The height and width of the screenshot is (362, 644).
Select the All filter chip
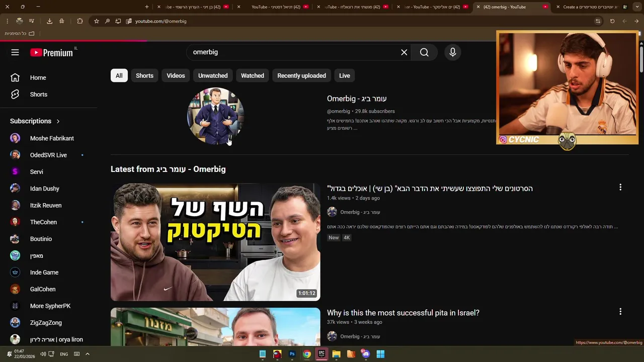click(x=119, y=75)
